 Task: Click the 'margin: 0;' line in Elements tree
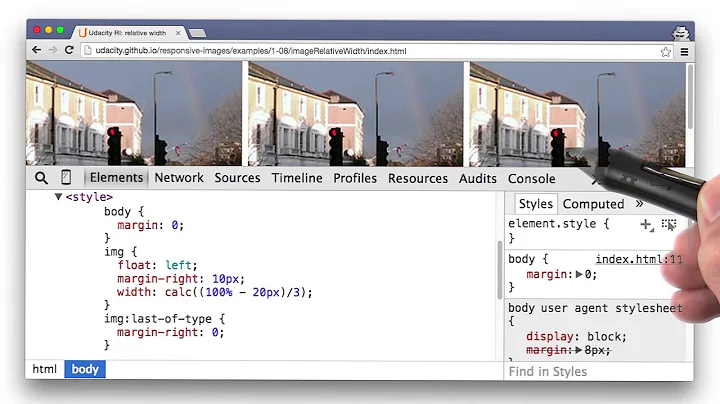tap(150, 225)
